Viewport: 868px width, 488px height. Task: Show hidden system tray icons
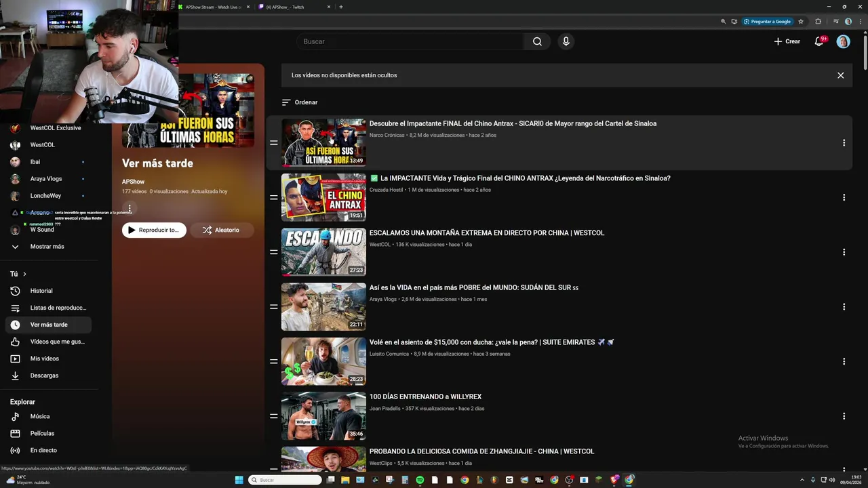click(802, 480)
